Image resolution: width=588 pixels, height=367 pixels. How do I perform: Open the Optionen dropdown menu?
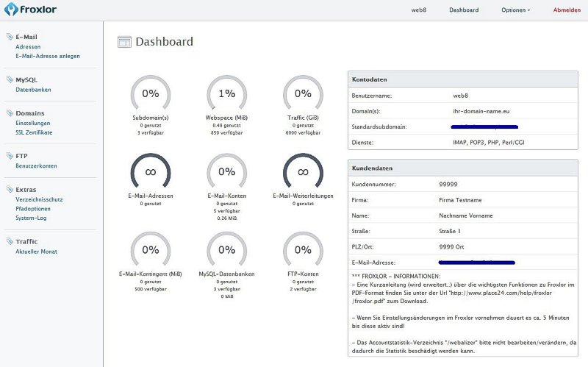tap(515, 10)
